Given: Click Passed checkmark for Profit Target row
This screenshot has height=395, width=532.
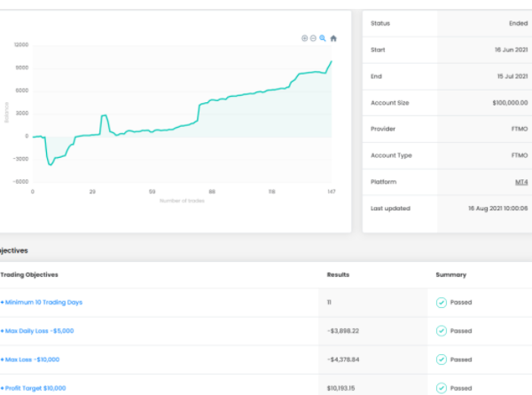Looking at the screenshot, I should point(441,388).
